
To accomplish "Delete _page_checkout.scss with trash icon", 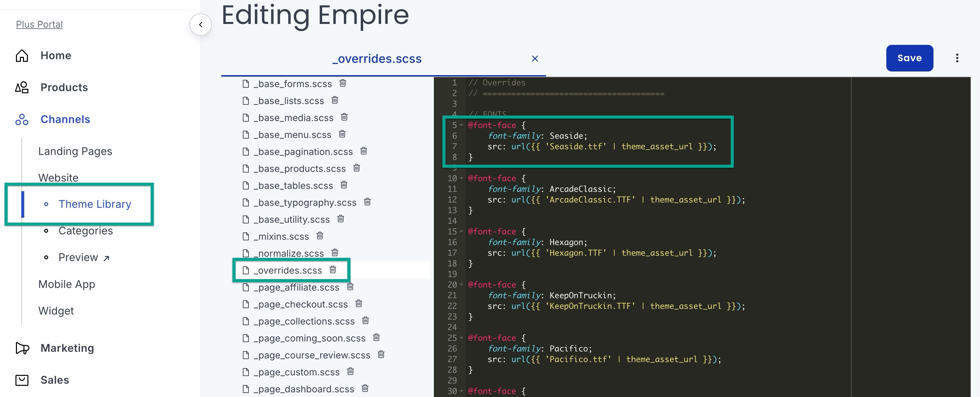I will click(x=358, y=304).
